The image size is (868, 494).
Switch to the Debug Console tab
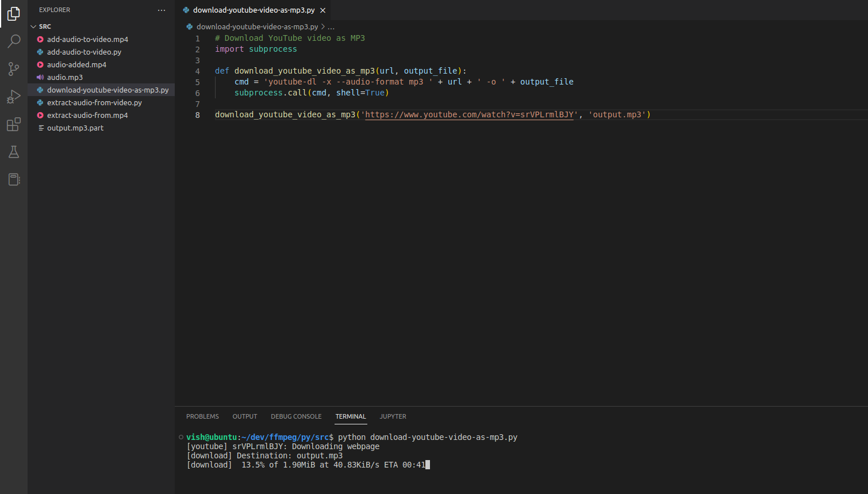(x=296, y=416)
